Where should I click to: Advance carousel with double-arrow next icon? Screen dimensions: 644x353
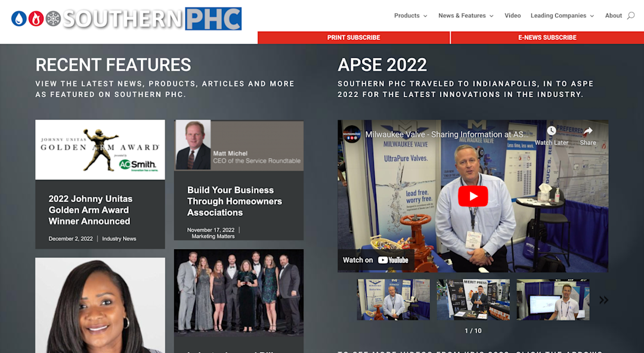603,300
